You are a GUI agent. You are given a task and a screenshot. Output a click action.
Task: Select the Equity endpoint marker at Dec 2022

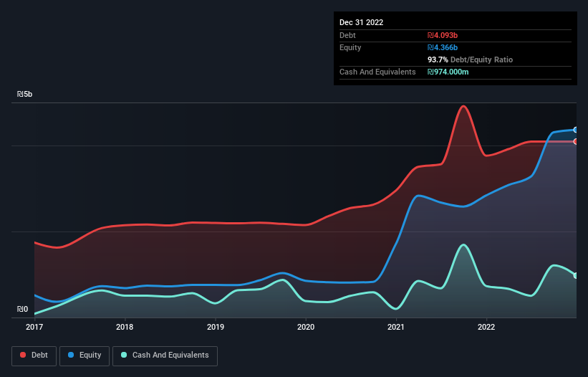(x=576, y=130)
